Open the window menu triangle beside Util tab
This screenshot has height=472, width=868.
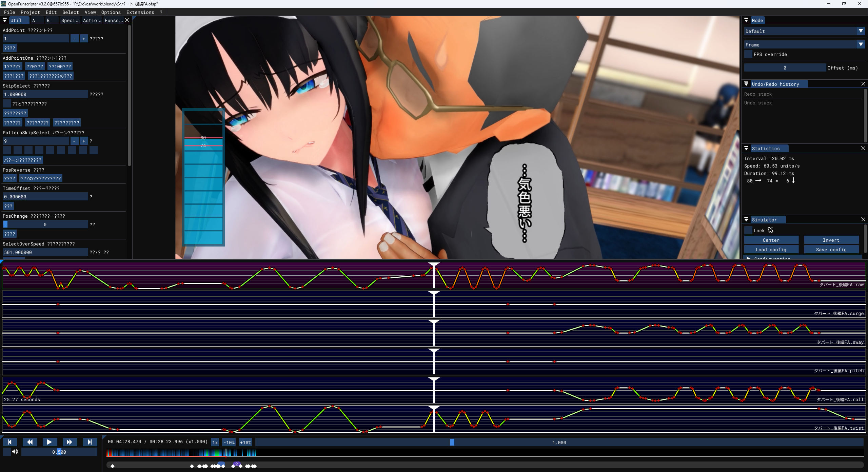5,20
